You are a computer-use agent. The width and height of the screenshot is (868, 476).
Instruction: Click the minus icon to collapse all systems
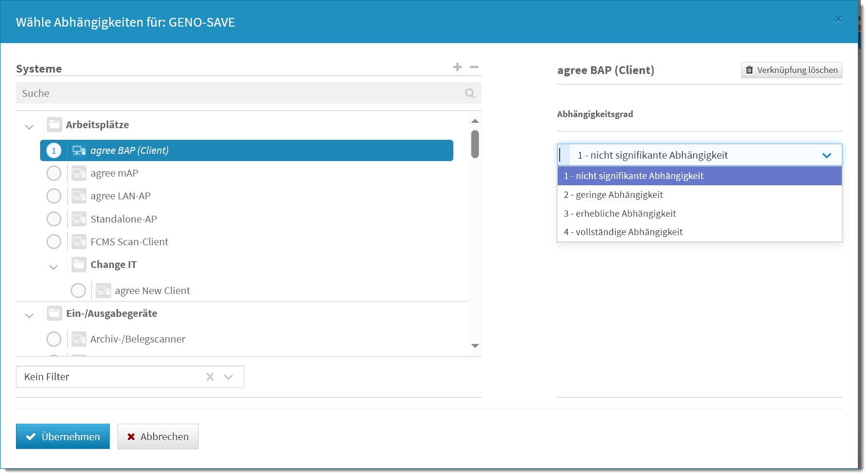point(474,67)
